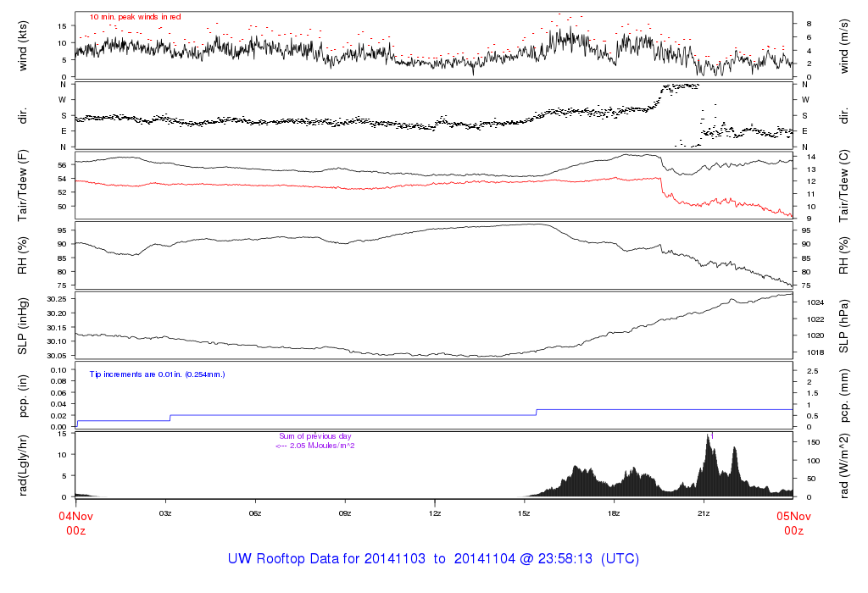The width and height of the screenshot is (868, 593).
Task: Select the 12z tick label
Action: [x=435, y=513]
